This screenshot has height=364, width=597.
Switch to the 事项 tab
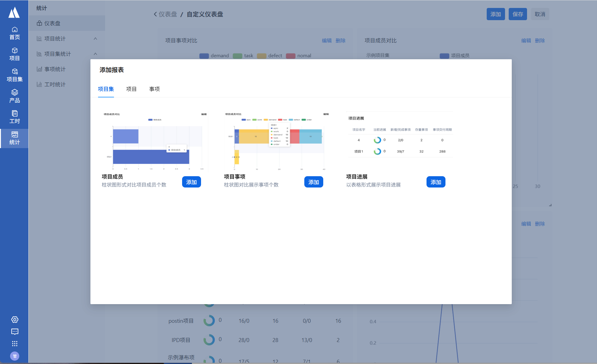tap(154, 89)
